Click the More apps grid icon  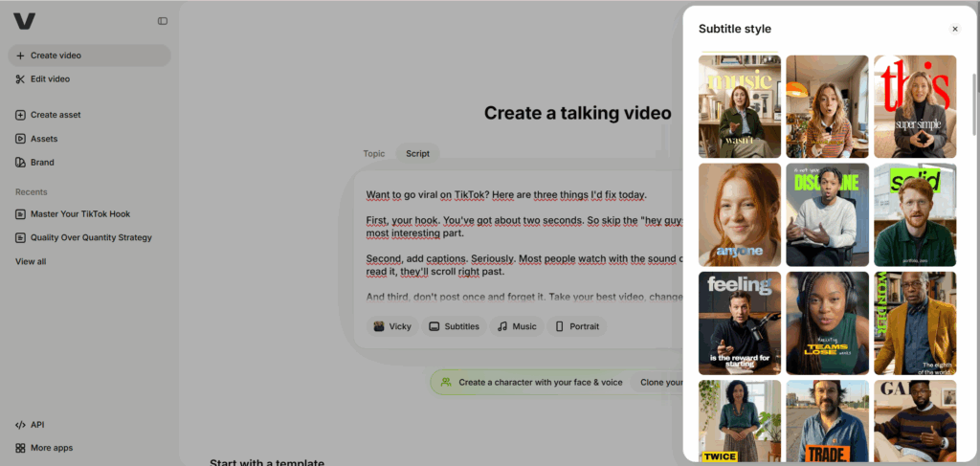pos(20,448)
